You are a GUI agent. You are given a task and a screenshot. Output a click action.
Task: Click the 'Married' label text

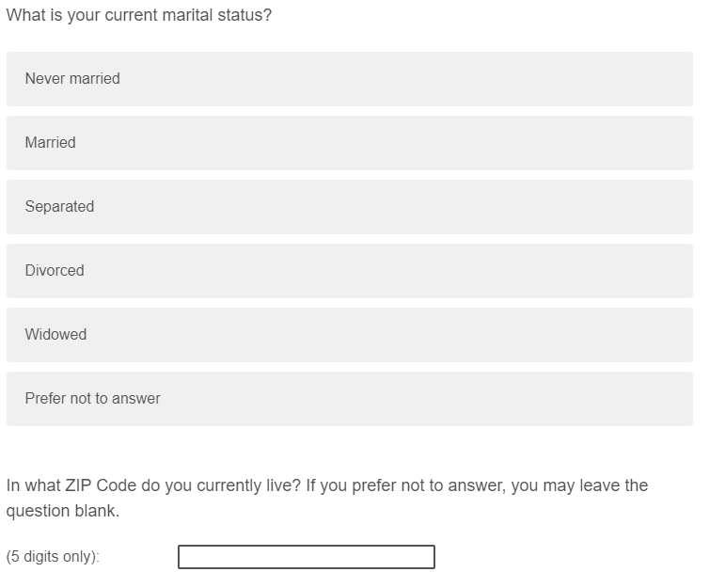(51, 143)
